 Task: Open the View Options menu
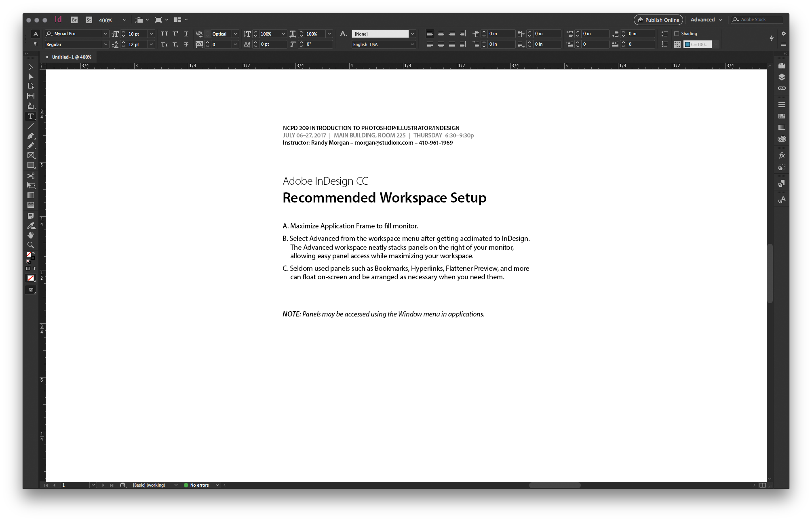[x=142, y=20]
